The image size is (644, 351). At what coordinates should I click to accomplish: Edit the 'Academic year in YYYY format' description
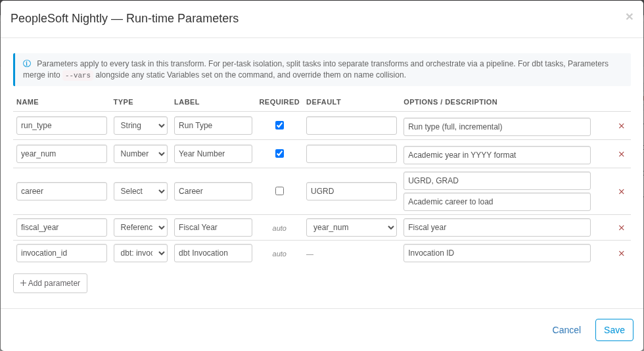pyautogui.click(x=497, y=155)
